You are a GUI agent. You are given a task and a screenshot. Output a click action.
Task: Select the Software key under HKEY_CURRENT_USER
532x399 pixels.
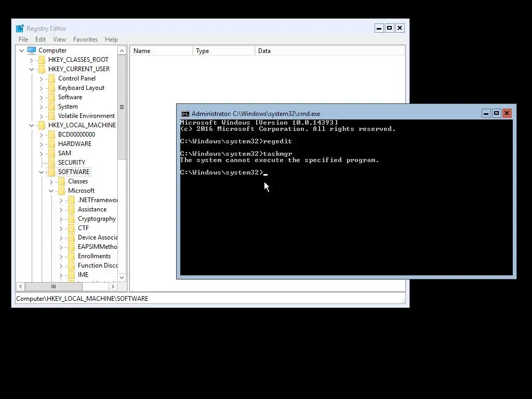[x=70, y=97]
